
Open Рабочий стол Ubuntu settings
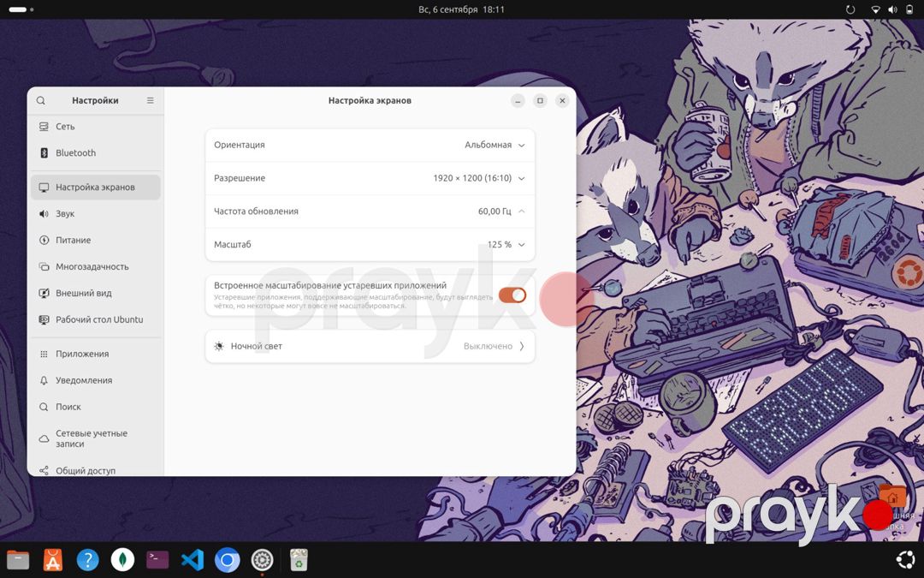point(96,319)
